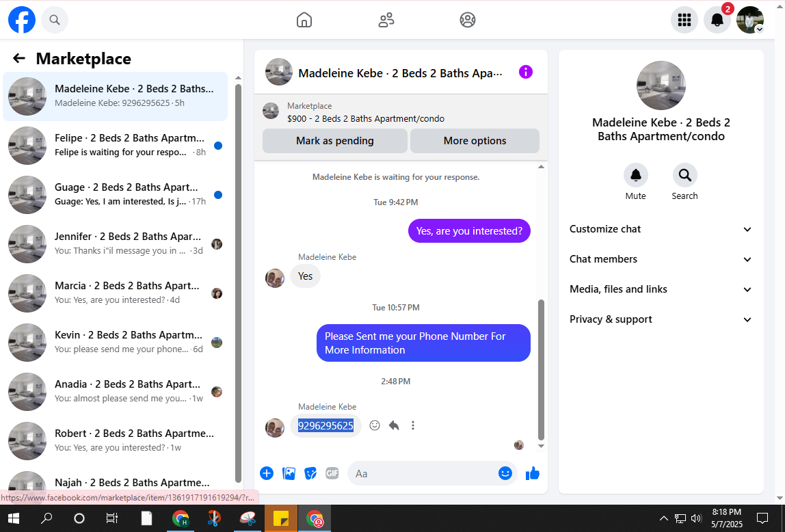Click the large listing photo in right panel

click(661, 85)
